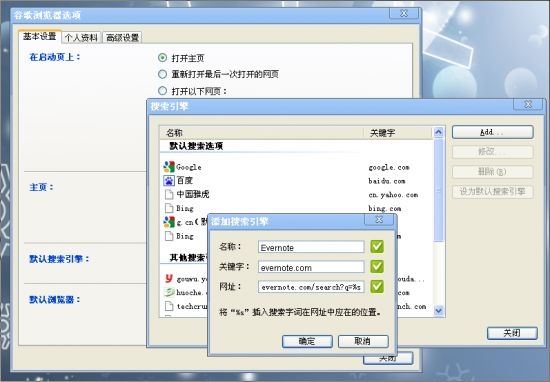Click the 关键字 column header
The height and width of the screenshot is (382, 550).
pyautogui.click(x=398, y=133)
